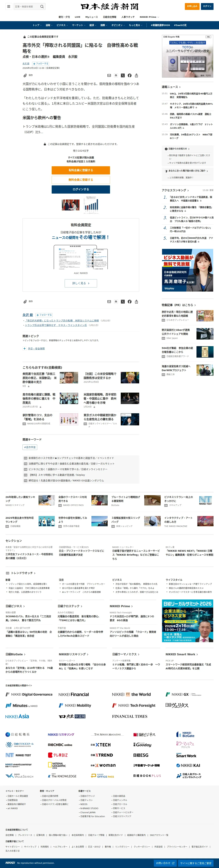Viewport: 219px width, 868px height.
Task: Open 日経会社情報 in the top menu
Action: [109, 17]
